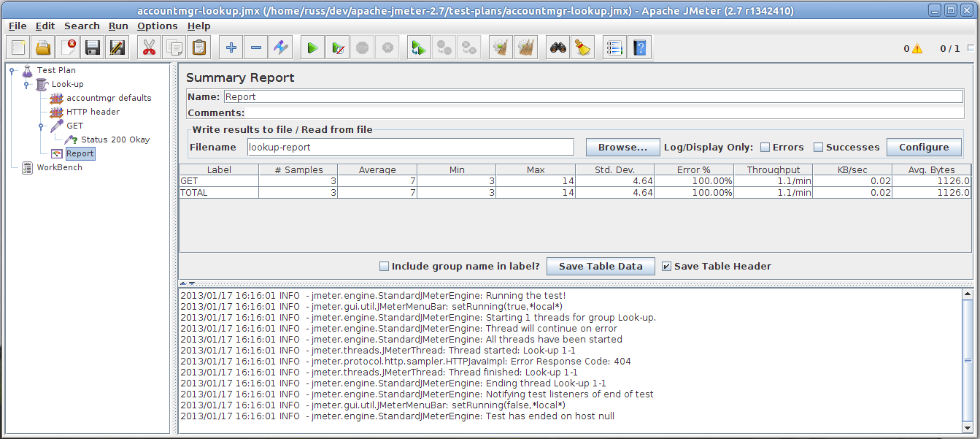Collapse the Test Plan tree node
The height and width of the screenshot is (439, 980).
click(12, 71)
